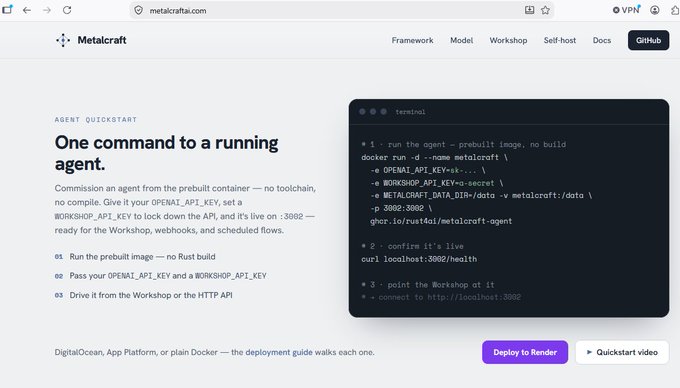The height and width of the screenshot is (388, 680).
Task: Click the '3 · point the Workshop at it' comment
Action: point(428,285)
